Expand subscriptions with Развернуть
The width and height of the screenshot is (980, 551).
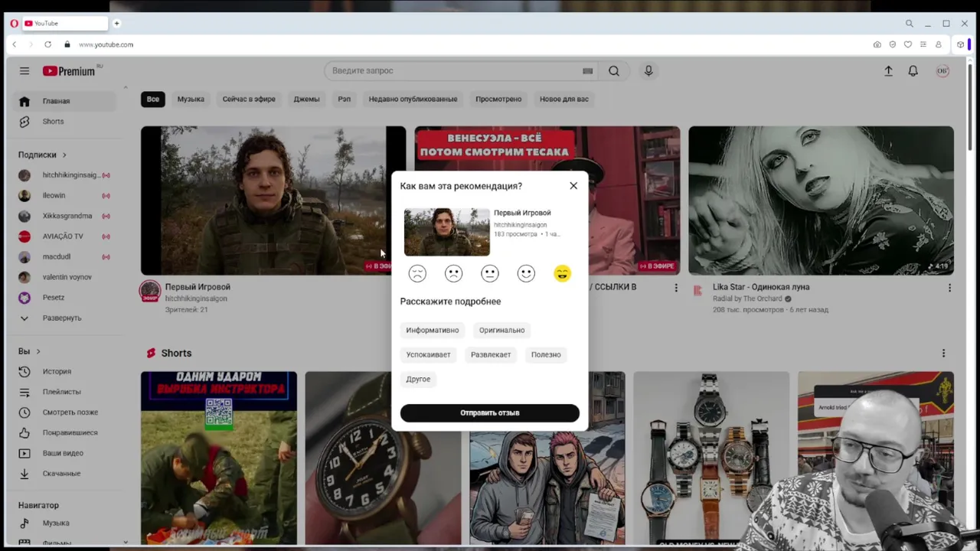tap(63, 318)
